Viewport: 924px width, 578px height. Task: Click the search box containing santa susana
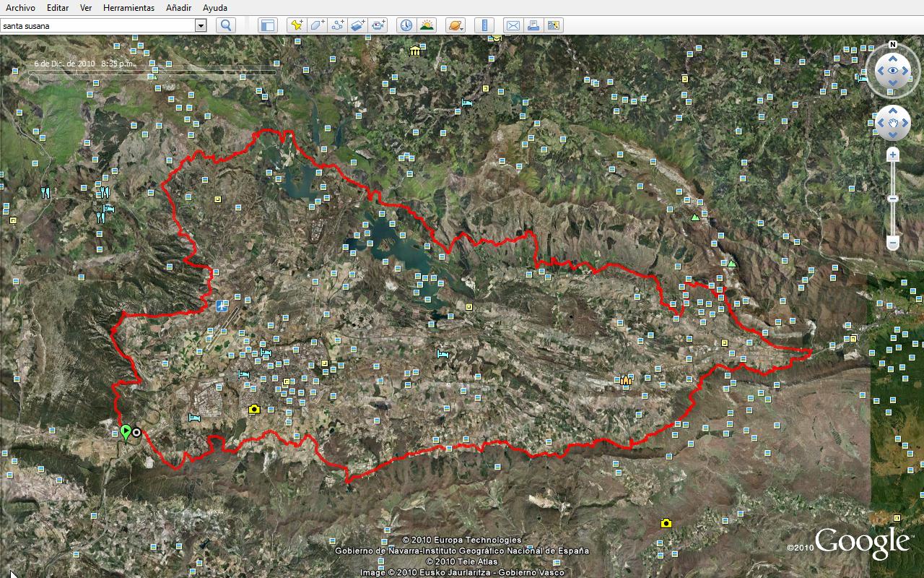tap(97, 25)
